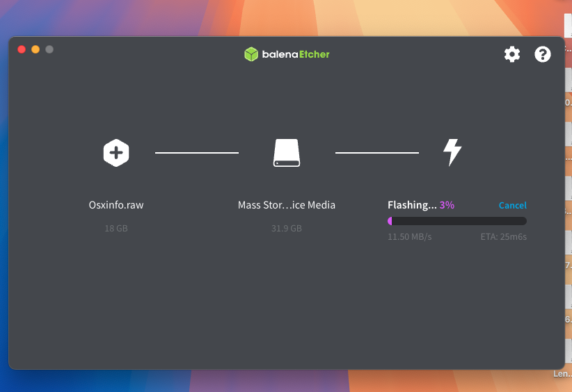Click the 31.9 GB drive size text
Viewport: 572px width, 392px height.
[287, 228]
